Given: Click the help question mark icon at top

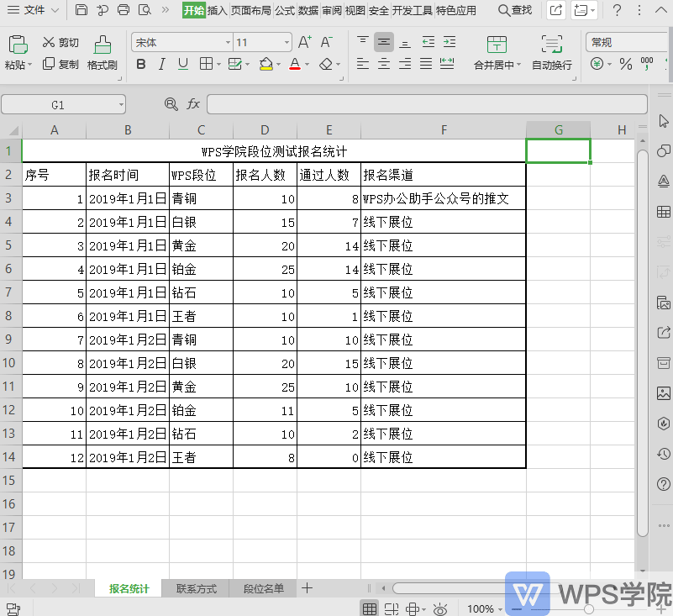Looking at the screenshot, I should (x=617, y=10).
